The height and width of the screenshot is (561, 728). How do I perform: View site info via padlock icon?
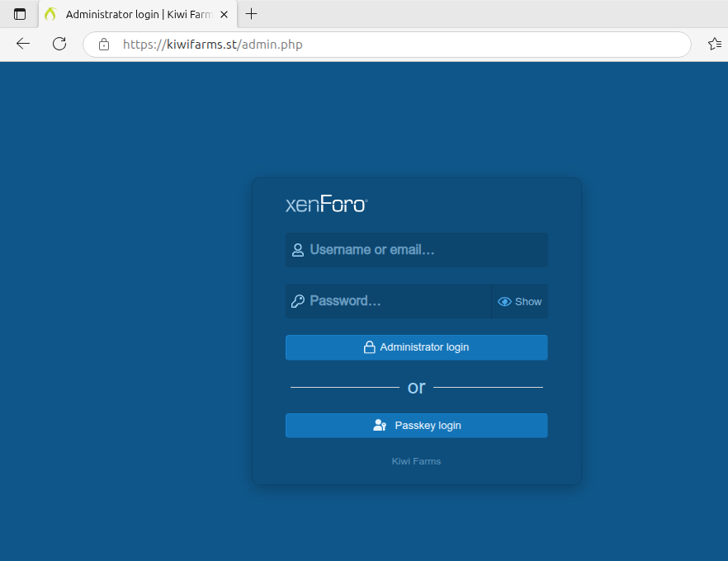[x=104, y=45]
